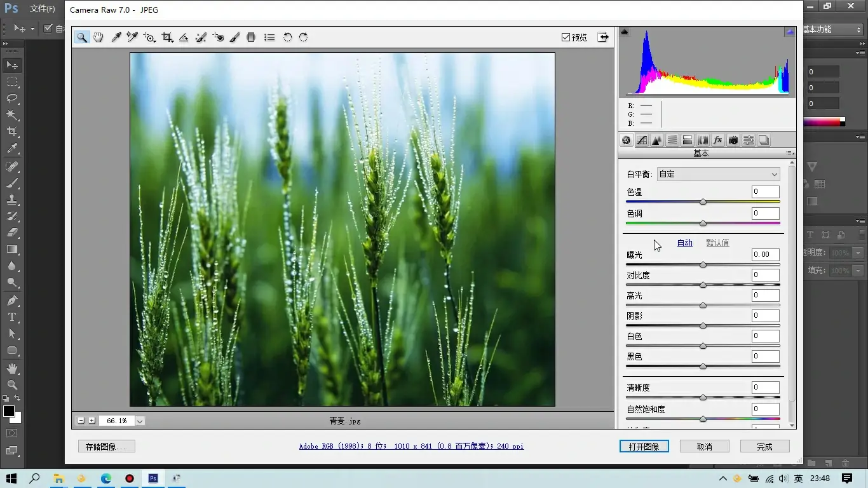Viewport: 868px width, 488px height.
Task: Click the 自动 auto link
Action: [684, 243]
